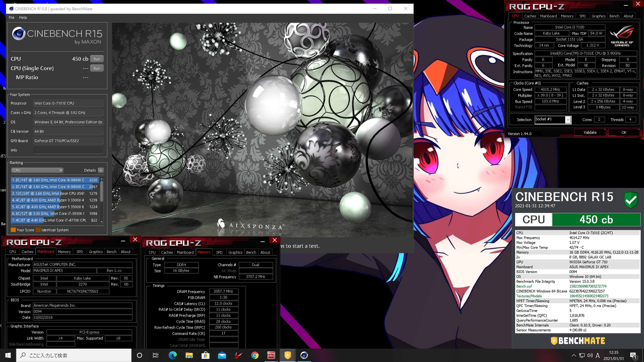This screenshot has height=362, width=644.
Task: Close the Mainboard CPU-Z window
Action: (135, 239)
